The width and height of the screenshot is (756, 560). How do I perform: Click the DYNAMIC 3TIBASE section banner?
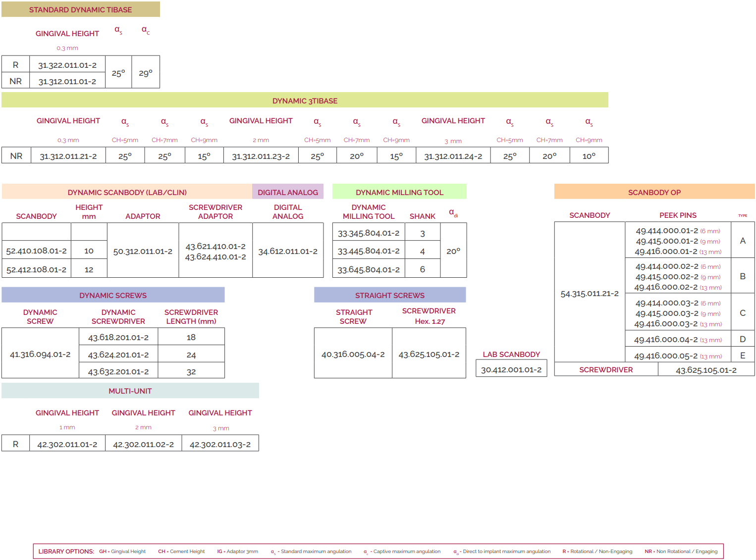point(305,101)
